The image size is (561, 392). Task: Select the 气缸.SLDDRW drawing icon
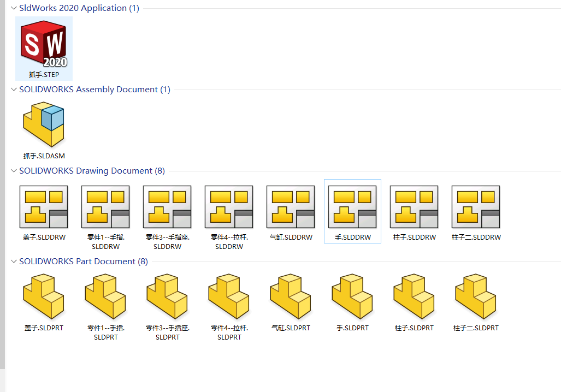pos(291,207)
